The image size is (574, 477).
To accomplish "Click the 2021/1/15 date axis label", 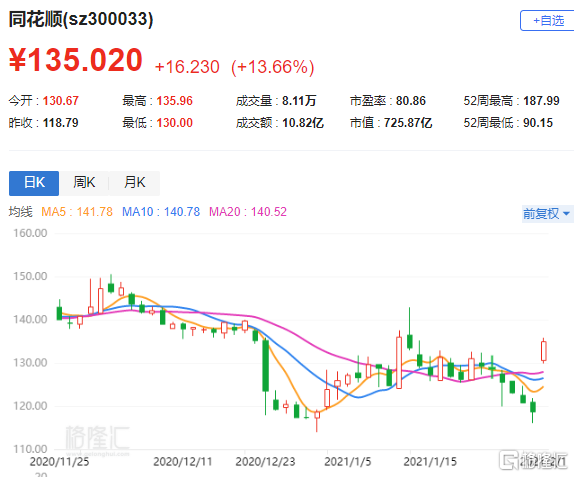I will tap(430, 462).
